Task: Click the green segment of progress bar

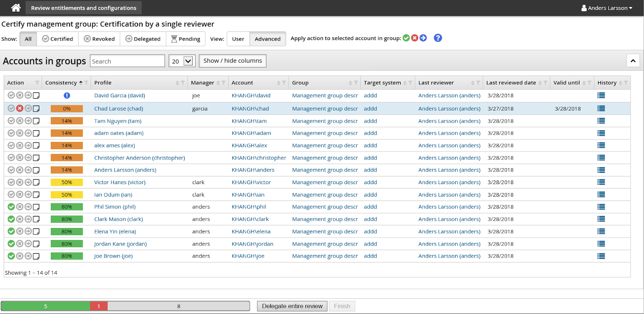Action: pyautogui.click(x=45, y=306)
